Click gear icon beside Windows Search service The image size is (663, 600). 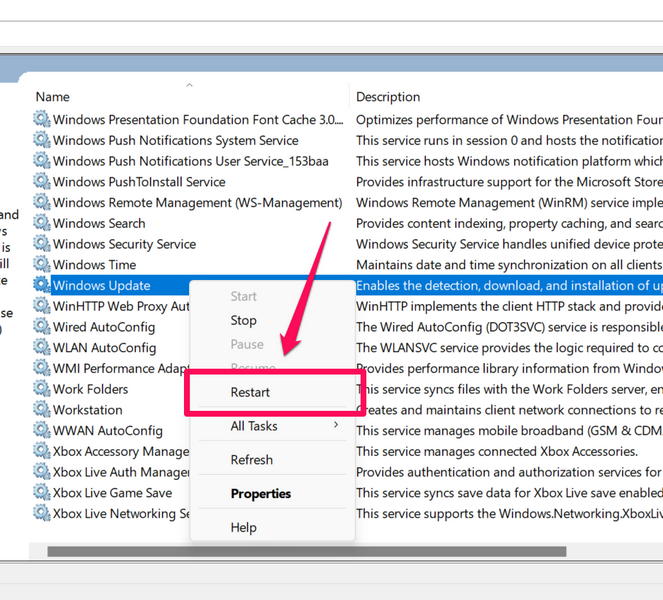(41, 223)
